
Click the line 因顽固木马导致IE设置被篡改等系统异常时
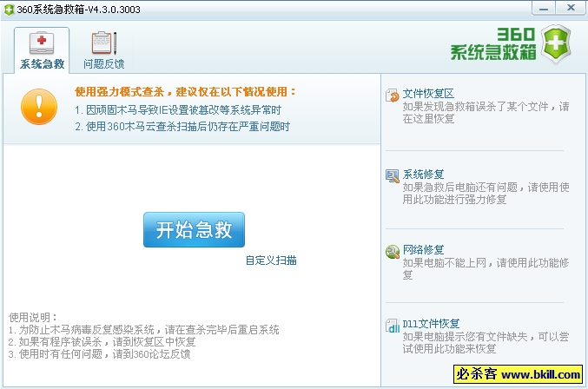tap(178, 109)
